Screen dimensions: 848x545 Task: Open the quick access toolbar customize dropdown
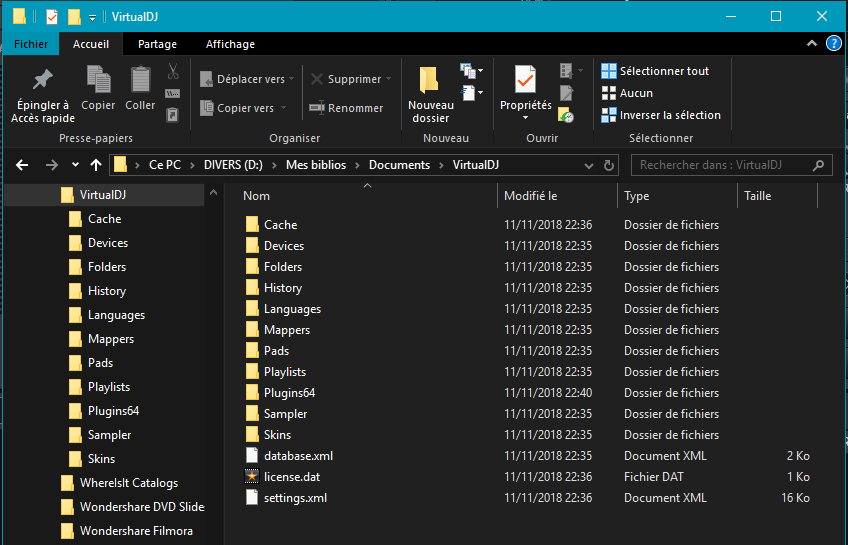pos(92,18)
